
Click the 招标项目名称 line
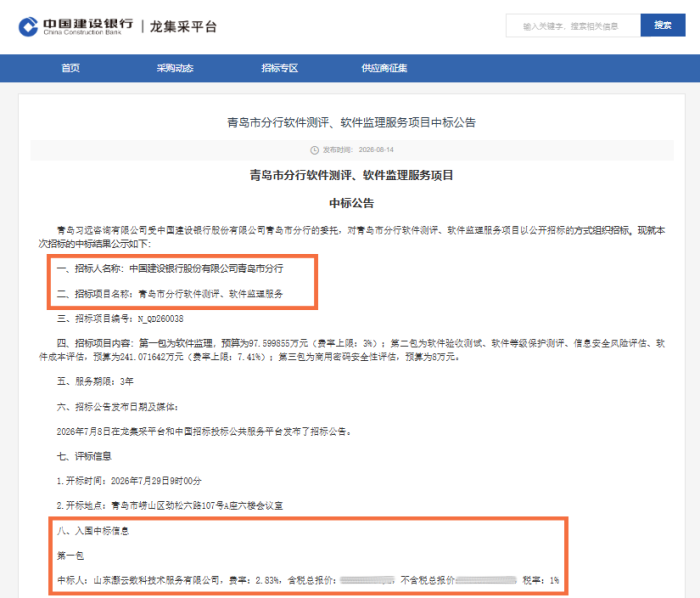[x=170, y=294]
